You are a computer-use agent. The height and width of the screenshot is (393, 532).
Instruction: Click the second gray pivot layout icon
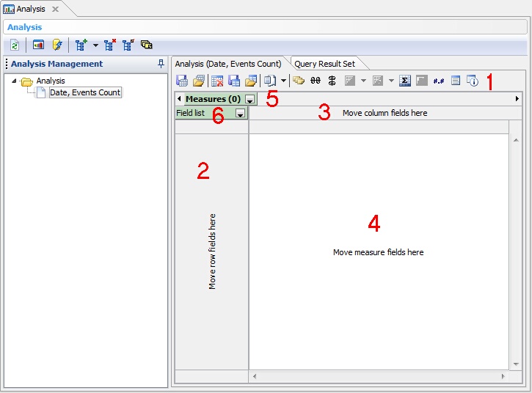(378, 81)
